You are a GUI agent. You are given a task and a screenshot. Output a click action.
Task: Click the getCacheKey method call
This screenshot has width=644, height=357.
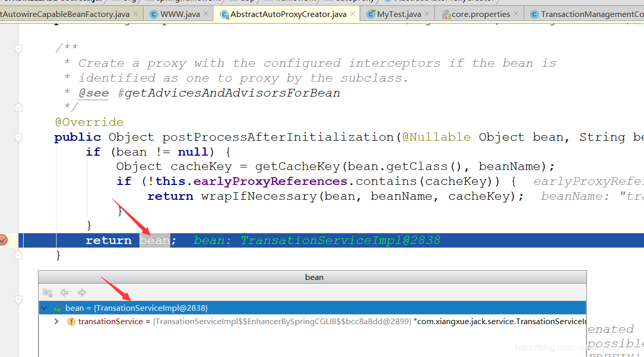[297, 166]
